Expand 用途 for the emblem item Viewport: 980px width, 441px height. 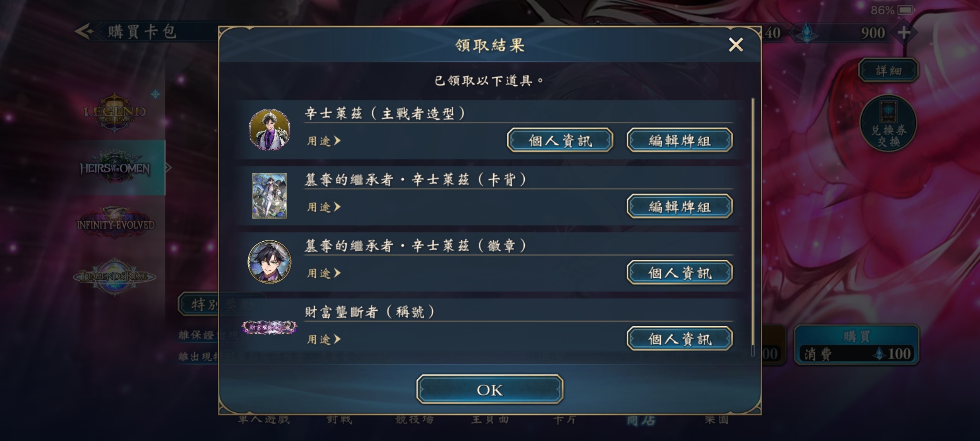tap(323, 273)
